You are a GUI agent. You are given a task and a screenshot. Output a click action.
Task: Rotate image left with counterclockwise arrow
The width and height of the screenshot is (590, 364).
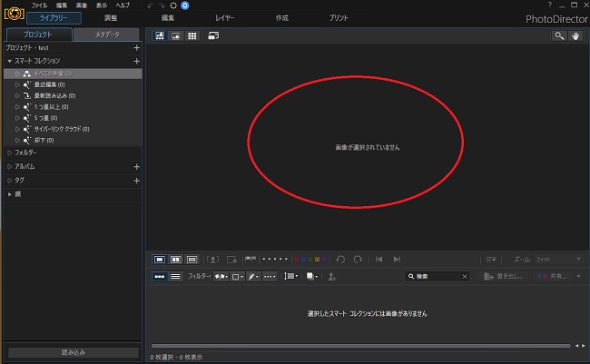coord(340,259)
